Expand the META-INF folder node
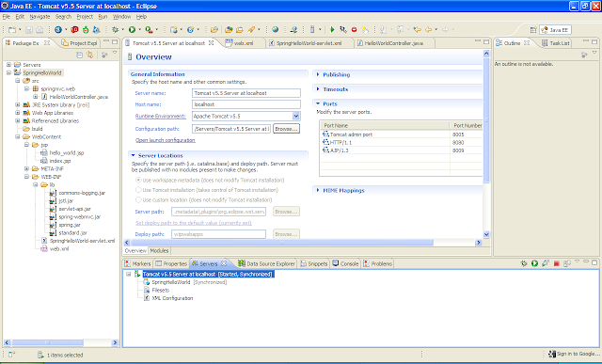602x364 pixels. [26, 168]
